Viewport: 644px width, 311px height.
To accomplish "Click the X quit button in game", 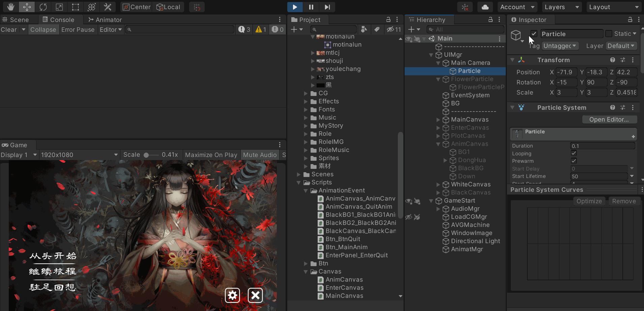I will (255, 295).
